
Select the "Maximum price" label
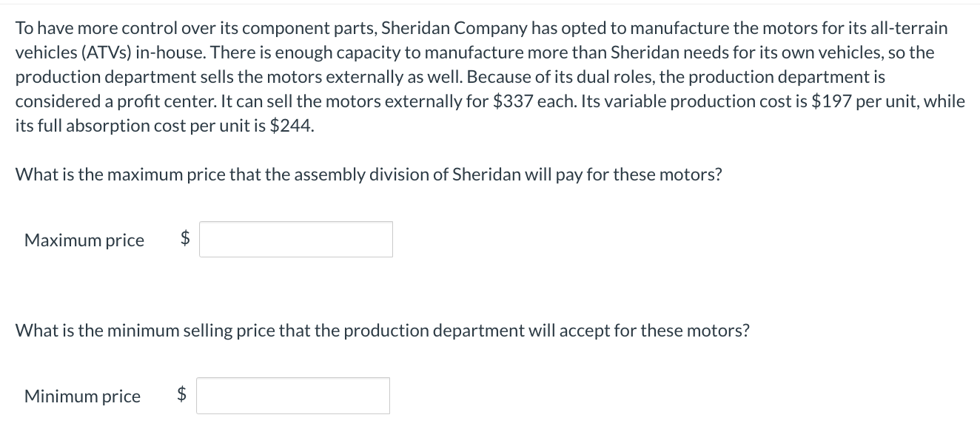tap(84, 240)
